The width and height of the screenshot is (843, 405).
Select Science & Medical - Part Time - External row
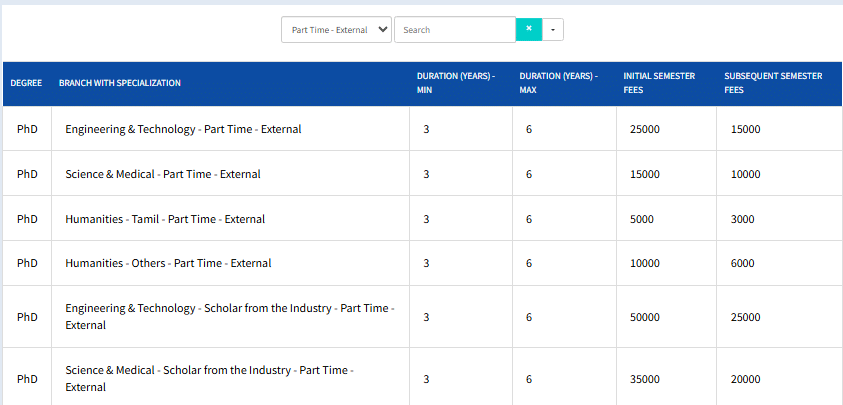(163, 174)
